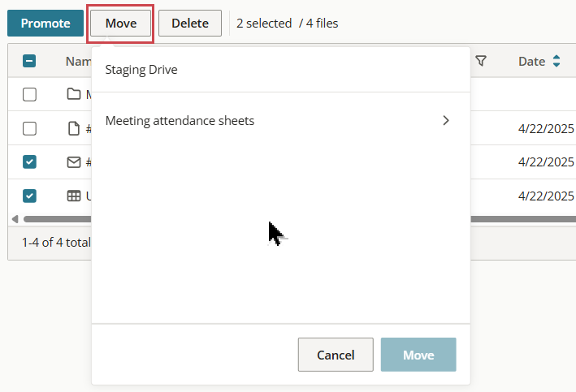Image resolution: width=576 pixels, height=392 pixels.
Task: Uncheck the email file row checkbox
Action: (x=29, y=162)
